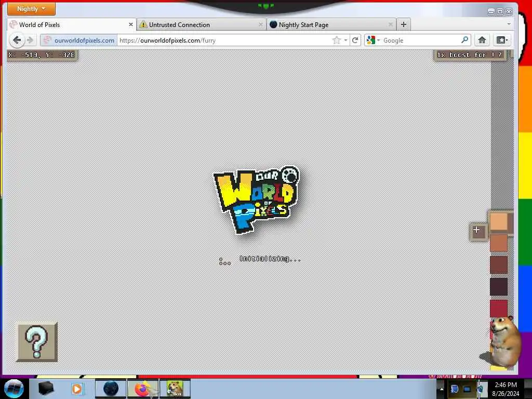The image size is (532, 399).
Task: Switch to Nightly globe taskbar window
Action: pyautogui.click(x=111, y=389)
